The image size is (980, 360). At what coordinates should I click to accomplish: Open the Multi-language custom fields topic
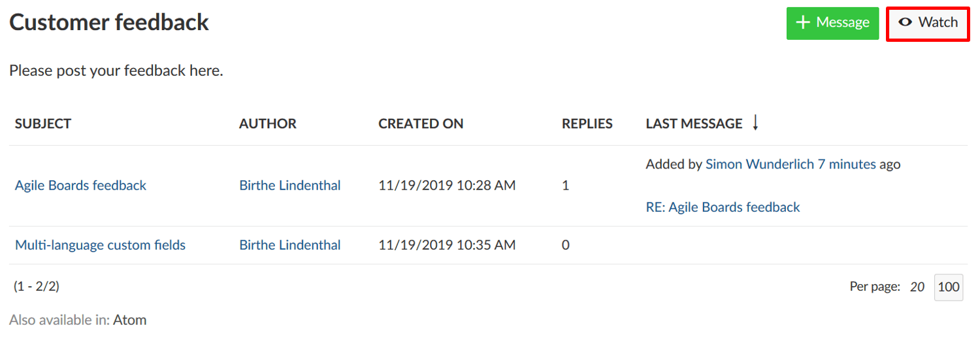point(100,246)
